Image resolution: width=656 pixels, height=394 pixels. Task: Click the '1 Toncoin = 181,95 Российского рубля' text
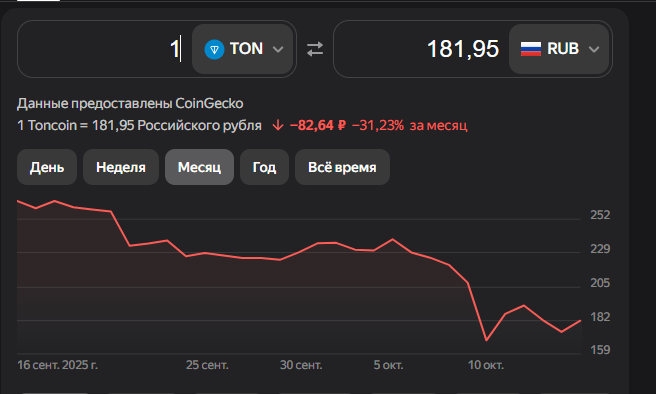(x=139, y=125)
